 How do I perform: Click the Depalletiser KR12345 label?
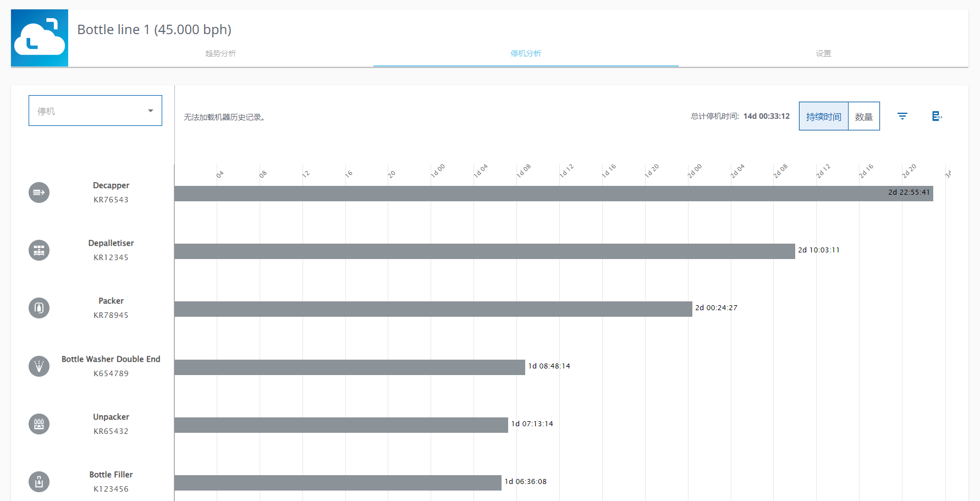coord(111,257)
